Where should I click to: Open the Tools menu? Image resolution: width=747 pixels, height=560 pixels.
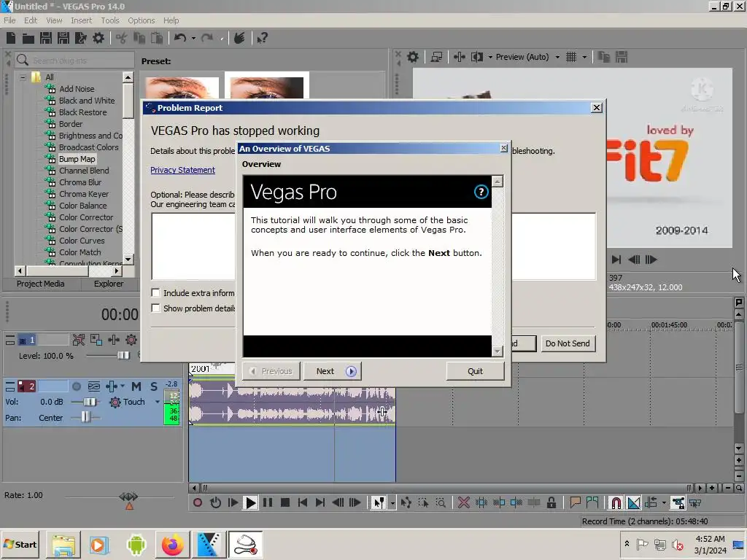(x=110, y=20)
